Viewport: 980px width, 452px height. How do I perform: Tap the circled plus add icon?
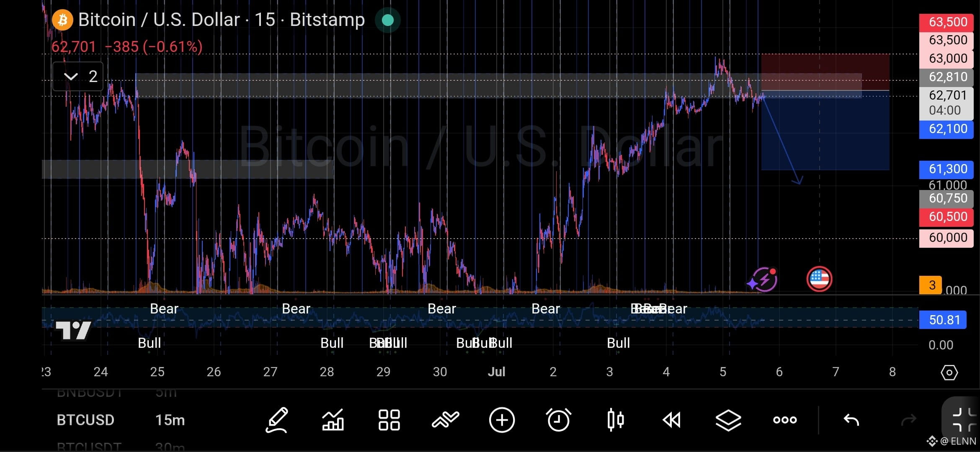(502, 420)
